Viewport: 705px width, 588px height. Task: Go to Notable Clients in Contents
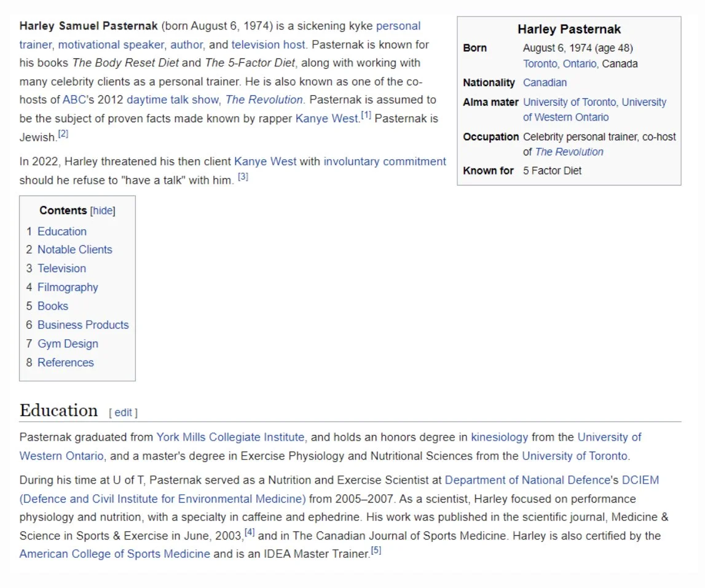[x=74, y=249]
